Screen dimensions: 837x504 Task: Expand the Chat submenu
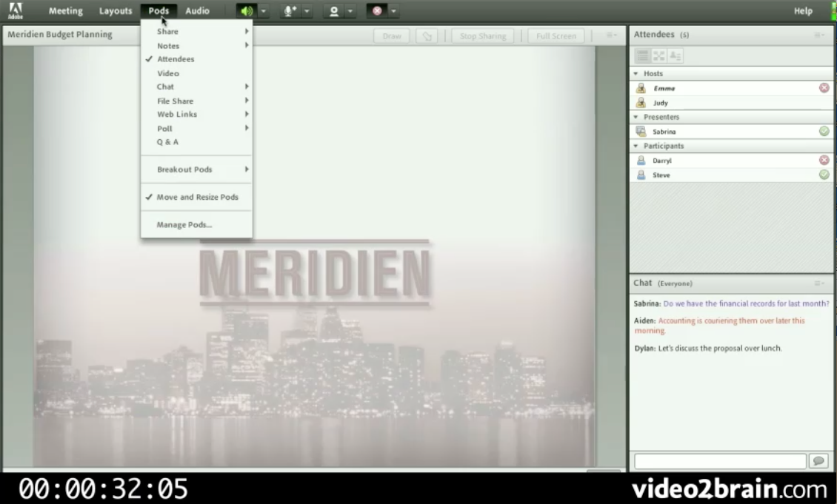pos(196,87)
